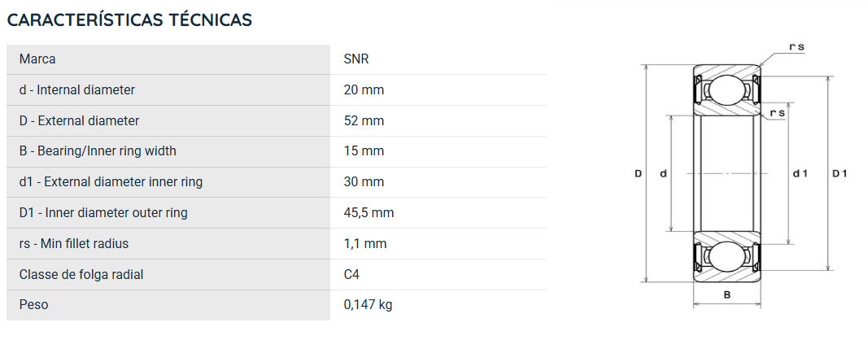Click the 15 mm width value
Viewport: 868px width, 340px height.
tap(364, 151)
